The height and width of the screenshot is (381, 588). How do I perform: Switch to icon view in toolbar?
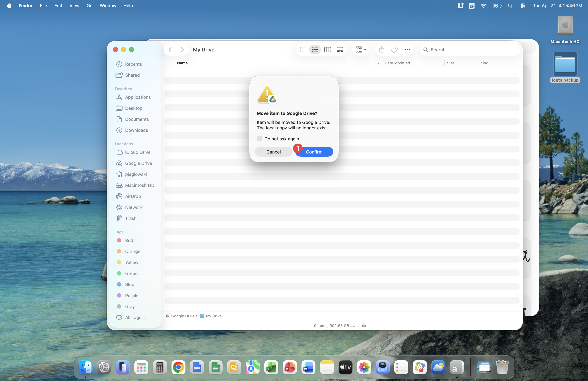pyautogui.click(x=302, y=50)
